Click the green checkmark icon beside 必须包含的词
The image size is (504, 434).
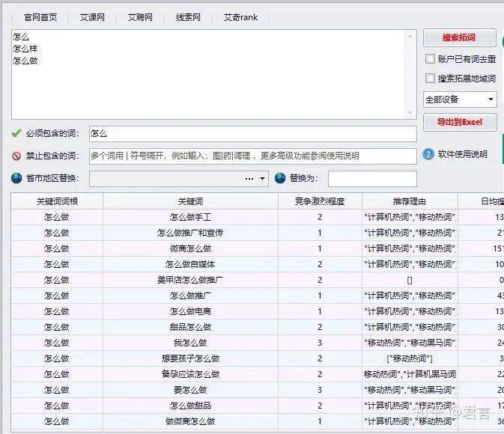click(16, 133)
